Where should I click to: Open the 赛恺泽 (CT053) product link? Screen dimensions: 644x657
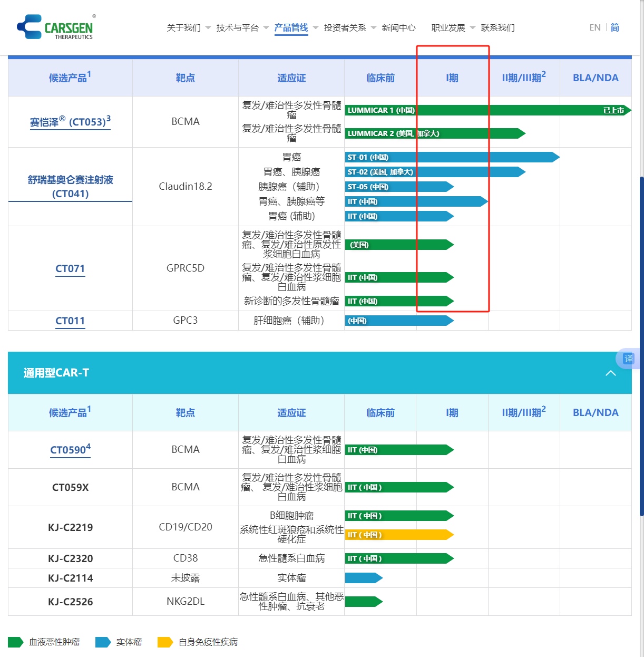(70, 122)
